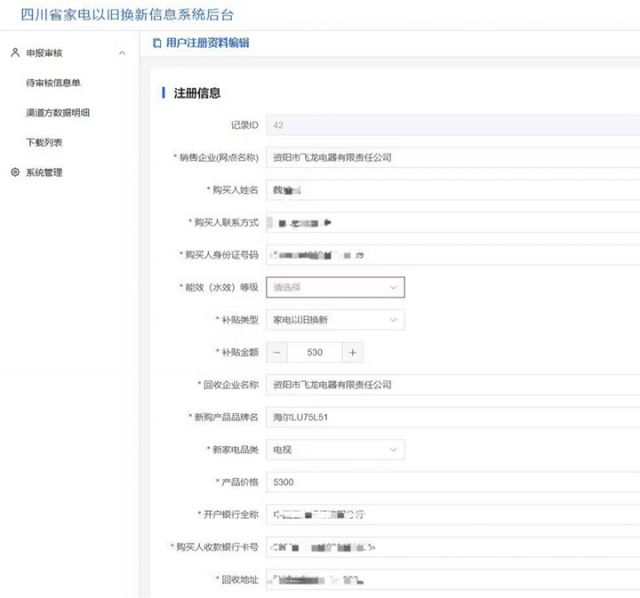640x598 pixels.
Task: Open the 新家电品类 dropdown
Action: pyautogui.click(x=335, y=450)
